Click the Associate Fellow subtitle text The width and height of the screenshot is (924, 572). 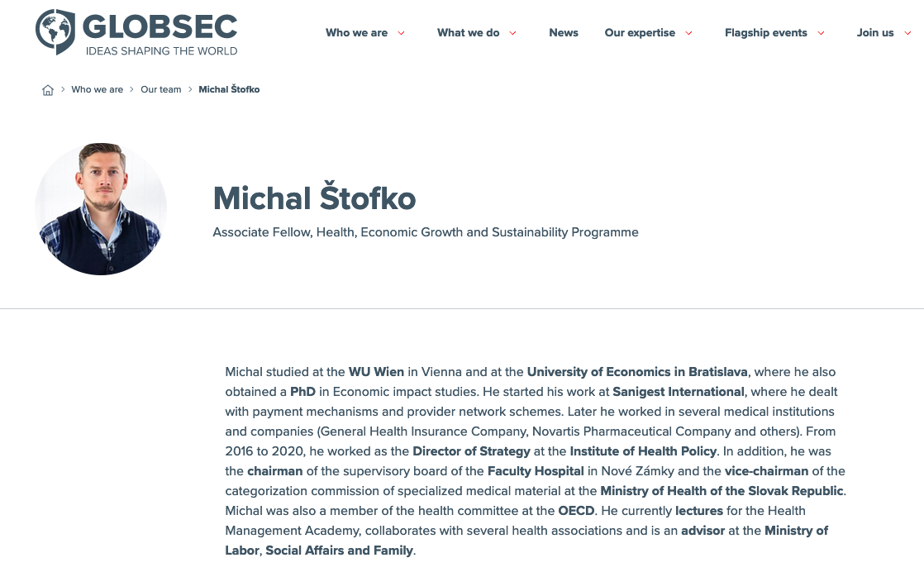pyautogui.click(x=426, y=232)
